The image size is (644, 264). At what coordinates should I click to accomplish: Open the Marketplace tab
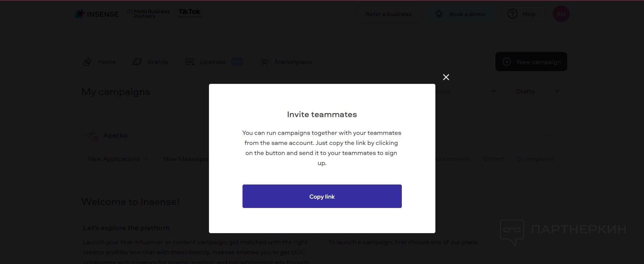[x=293, y=62]
